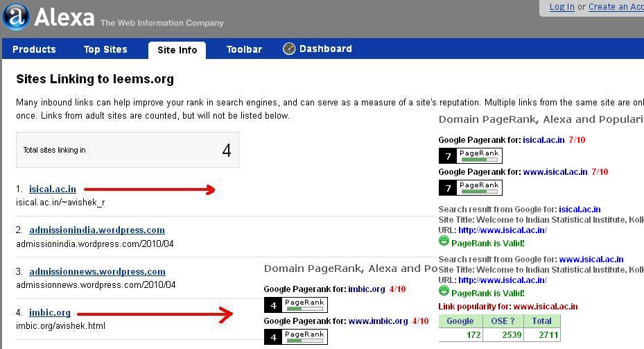Screen dimensions: 644x349
Task: Click the first PageRank is Valid! text
Action: [x=488, y=244]
